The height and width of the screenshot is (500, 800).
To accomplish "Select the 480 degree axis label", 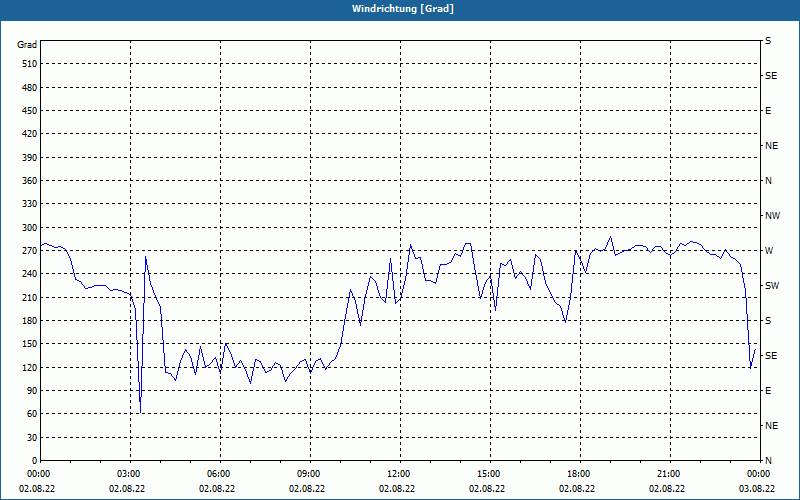I will [30, 88].
